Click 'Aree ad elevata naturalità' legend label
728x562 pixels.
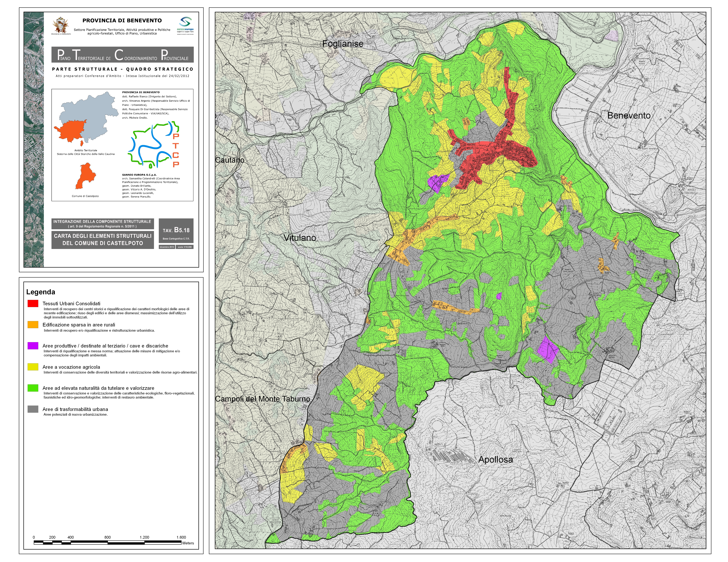(x=98, y=388)
